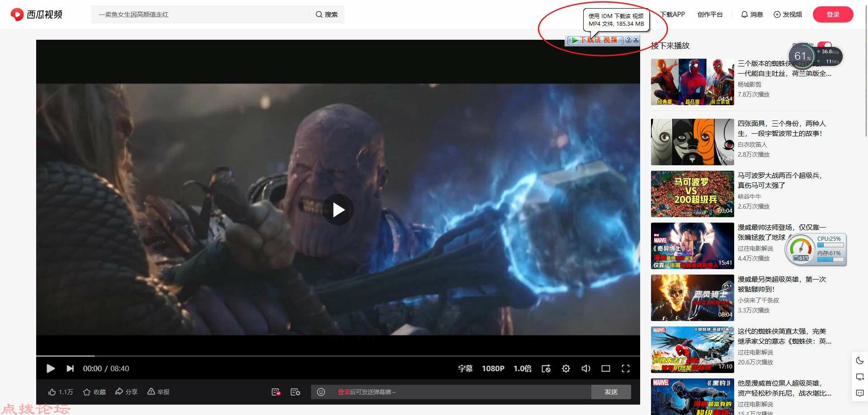
Task: Open feedback icon at right edge
Action: point(860,393)
